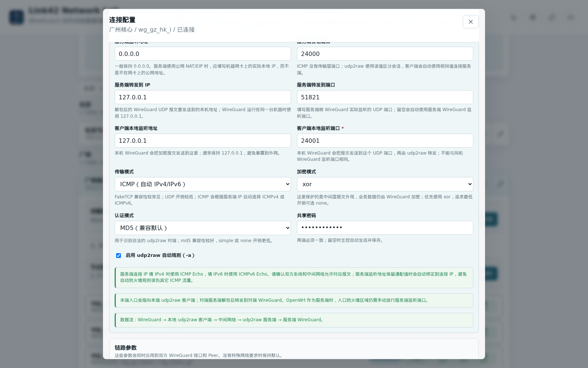Click the hint starting 填写服务端侧 WireGuard 实际监听
The width and height of the screenshot is (588, 368).
[384, 113]
